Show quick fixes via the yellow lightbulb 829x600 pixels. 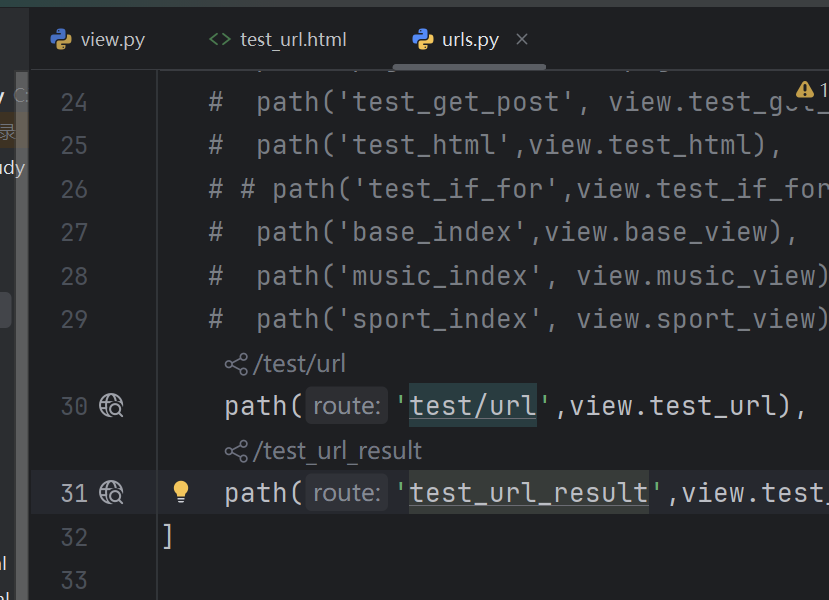pyautogui.click(x=181, y=491)
